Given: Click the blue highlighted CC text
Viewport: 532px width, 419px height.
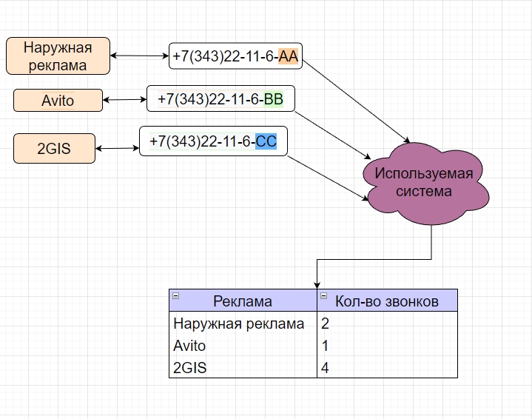Looking at the screenshot, I should click(266, 141).
